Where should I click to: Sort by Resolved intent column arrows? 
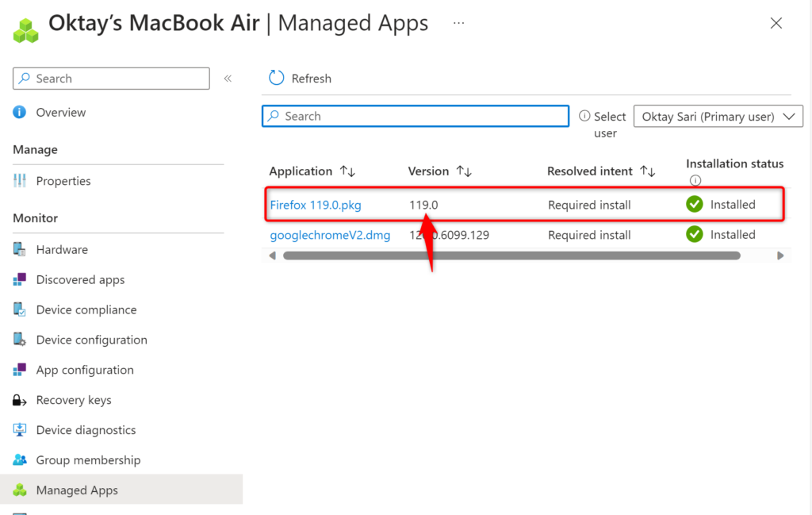click(648, 171)
